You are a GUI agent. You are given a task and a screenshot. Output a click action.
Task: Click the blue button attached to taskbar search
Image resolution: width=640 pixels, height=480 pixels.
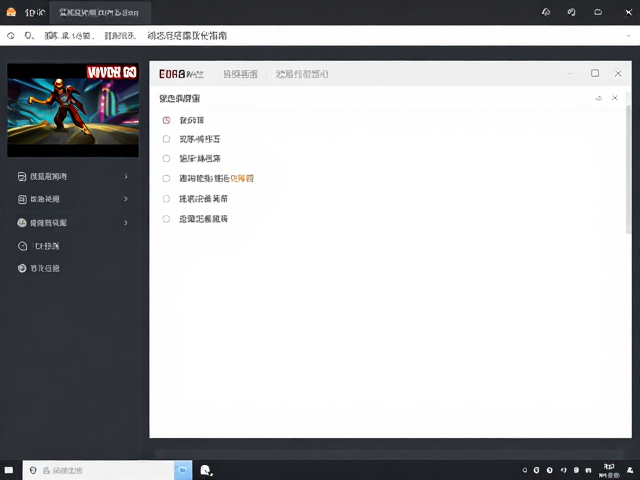coord(183,470)
